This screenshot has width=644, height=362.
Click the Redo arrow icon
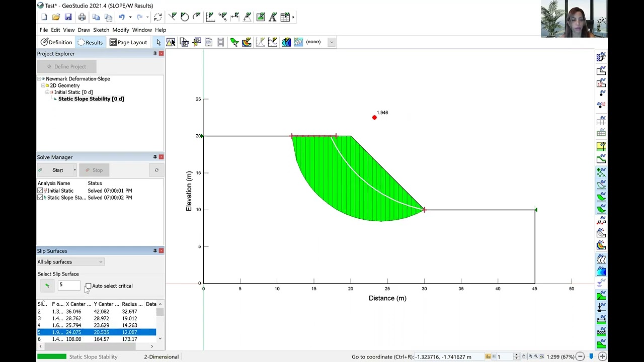click(x=139, y=17)
